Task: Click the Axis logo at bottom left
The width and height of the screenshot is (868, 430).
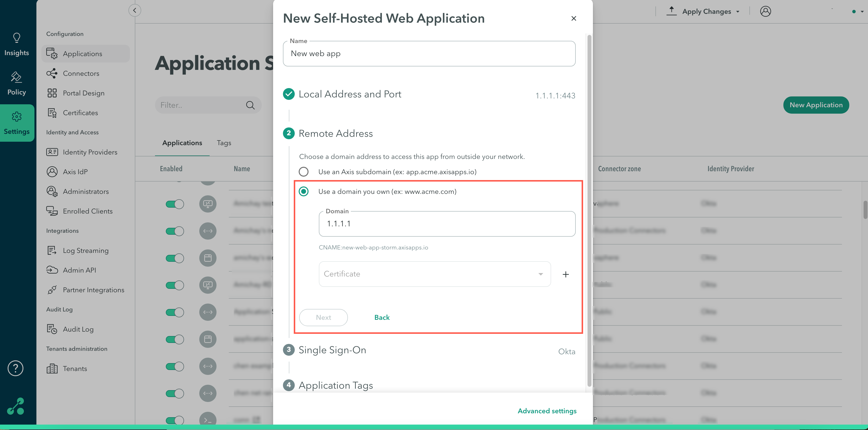Action: pyautogui.click(x=16, y=406)
